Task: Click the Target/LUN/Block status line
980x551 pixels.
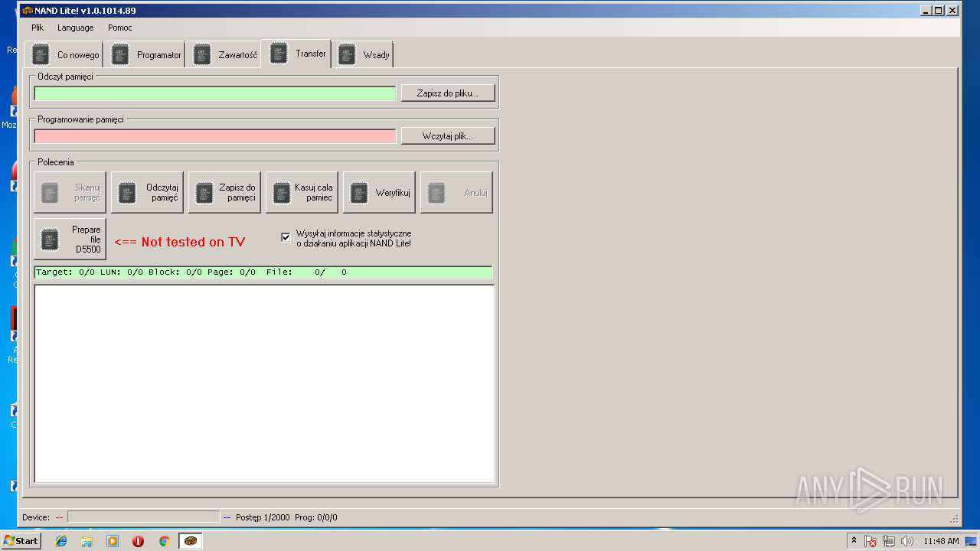Action: coord(263,272)
